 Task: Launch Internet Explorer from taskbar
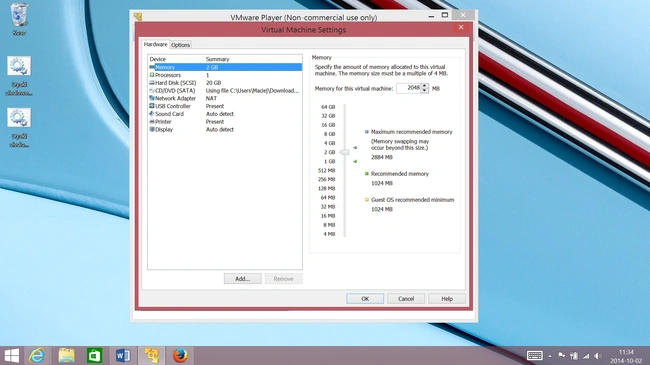click(37, 356)
